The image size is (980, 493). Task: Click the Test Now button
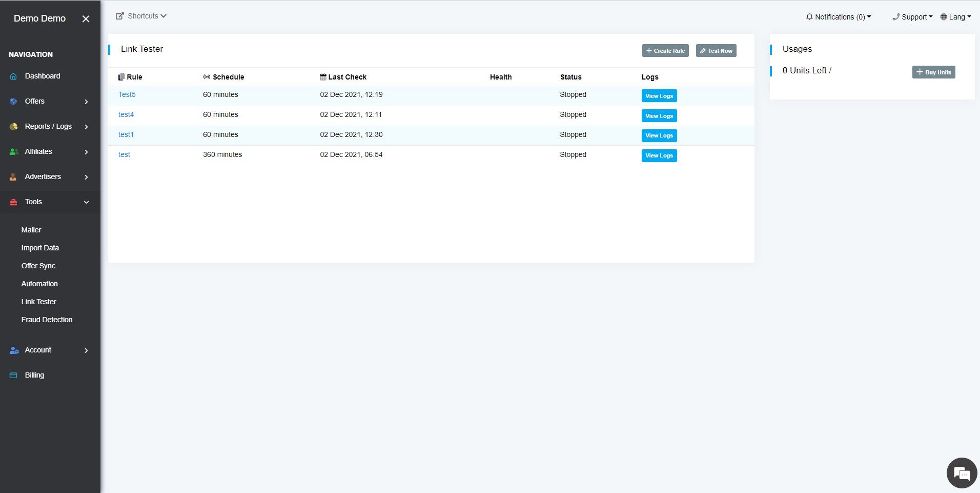716,51
